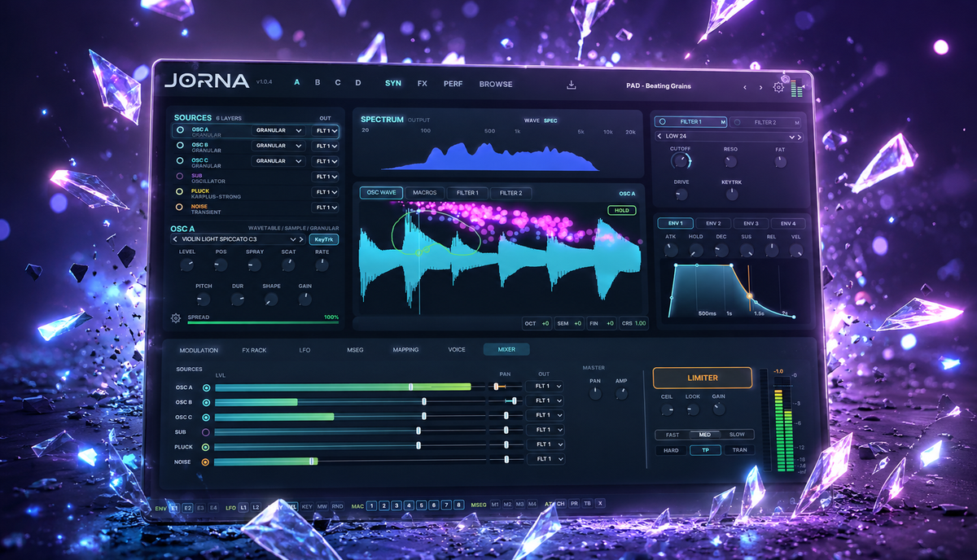This screenshot has width=977, height=560.
Task: Click the LIMITER button
Action: 702,378
